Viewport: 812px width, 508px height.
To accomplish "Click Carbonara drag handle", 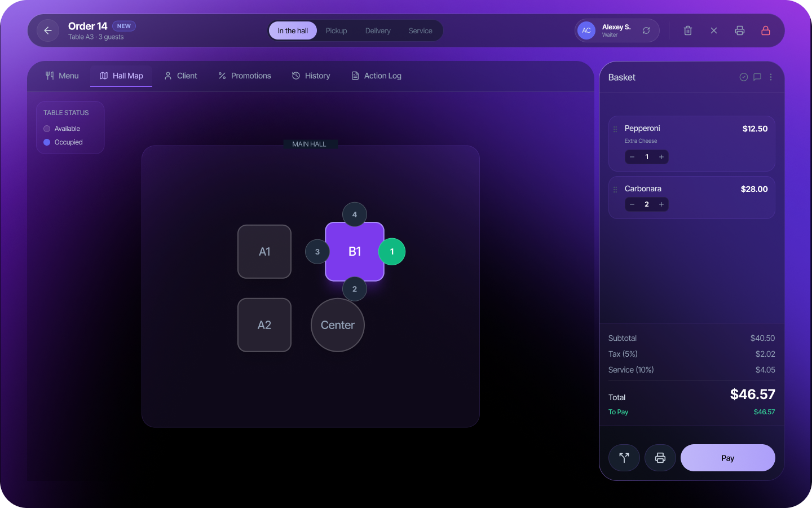I will 615,190.
